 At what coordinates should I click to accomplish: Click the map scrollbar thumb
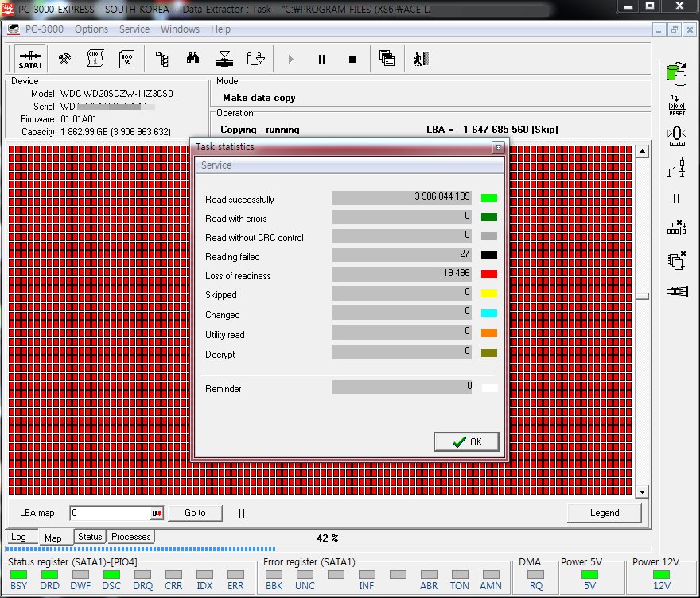[x=642, y=297]
